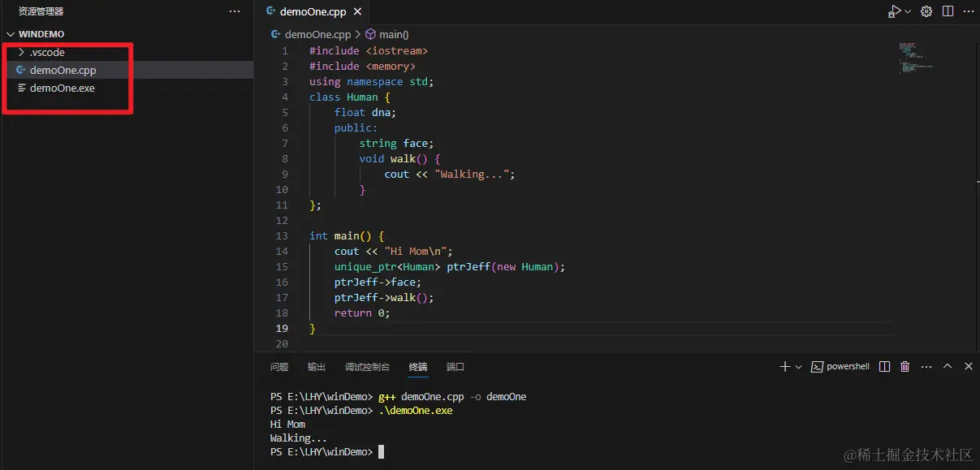The height and width of the screenshot is (470, 980).
Task: Open the run options dropdown arrow
Action: pyautogui.click(x=908, y=11)
